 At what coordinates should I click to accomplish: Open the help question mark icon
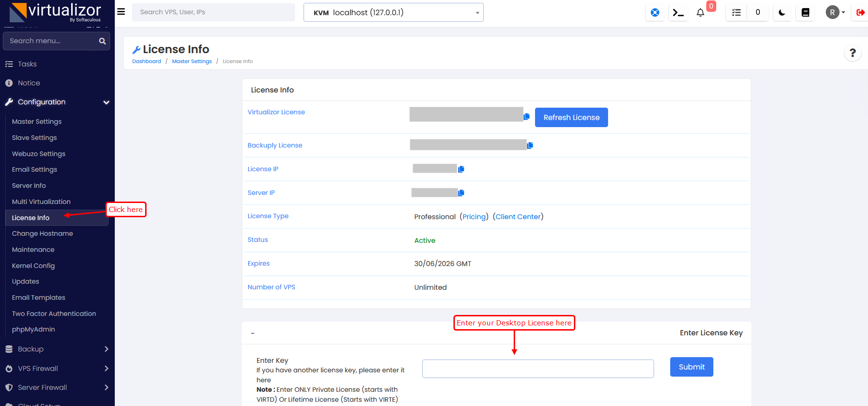click(x=852, y=53)
